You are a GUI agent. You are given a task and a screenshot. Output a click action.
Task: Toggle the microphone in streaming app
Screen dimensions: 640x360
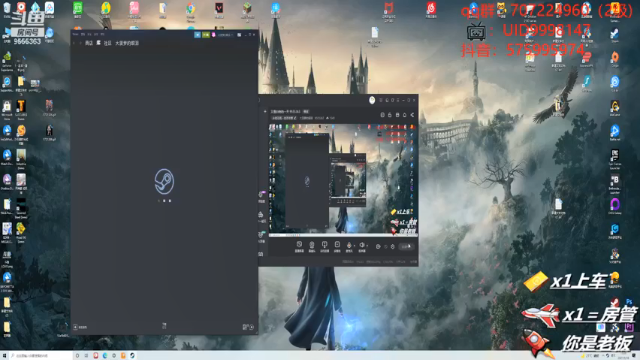pos(349,247)
